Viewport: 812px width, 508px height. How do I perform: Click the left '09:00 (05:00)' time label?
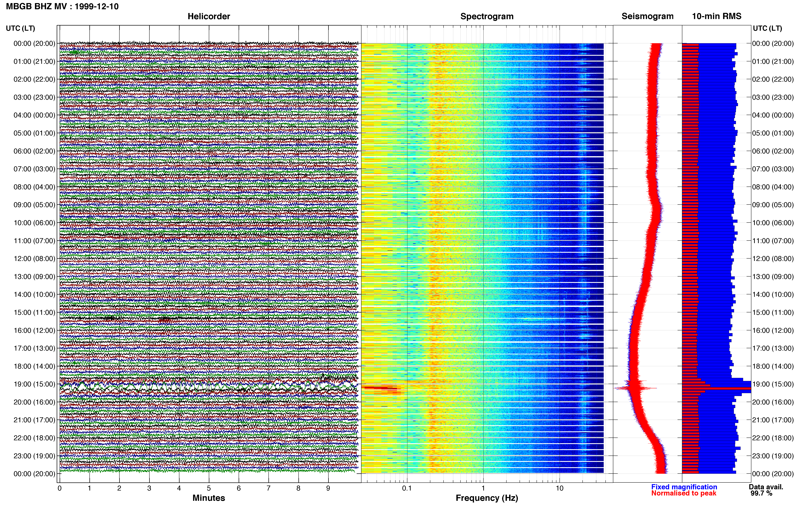coord(34,205)
